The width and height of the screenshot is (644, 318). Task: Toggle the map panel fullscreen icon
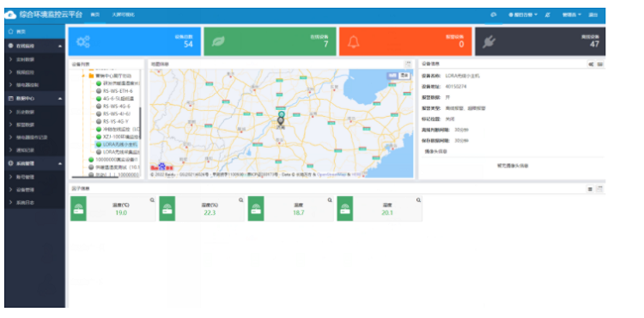pyautogui.click(x=408, y=64)
